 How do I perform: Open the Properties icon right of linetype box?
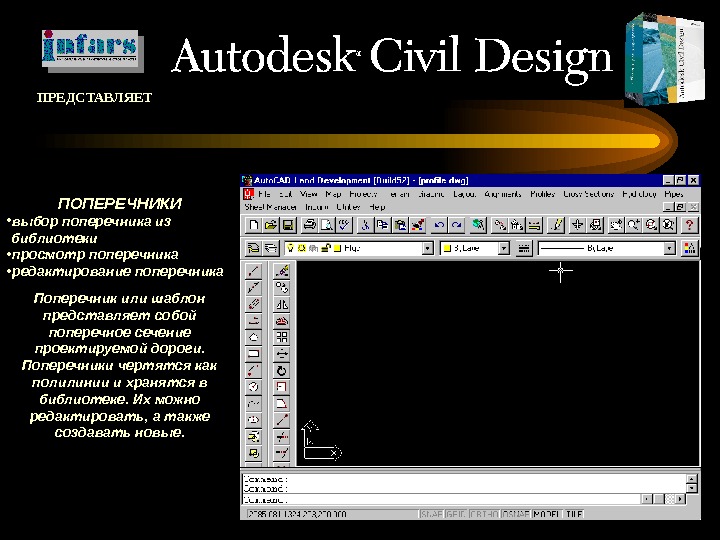tap(690, 248)
